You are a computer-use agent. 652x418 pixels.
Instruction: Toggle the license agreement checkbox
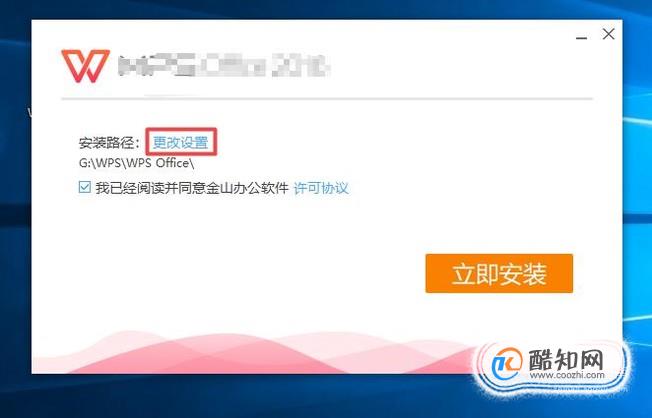tap(84, 188)
